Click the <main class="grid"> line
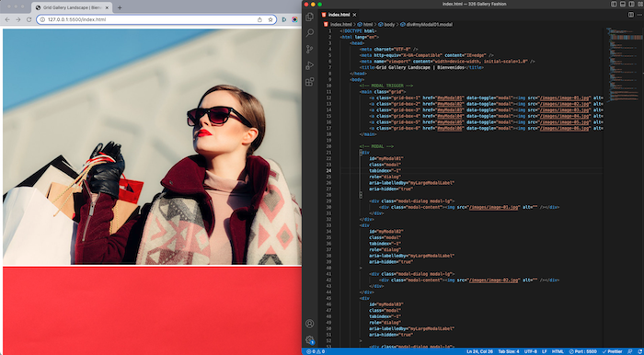Image resolution: width=644 pixels, height=355 pixels. pyautogui.click(x=383, y=92)
